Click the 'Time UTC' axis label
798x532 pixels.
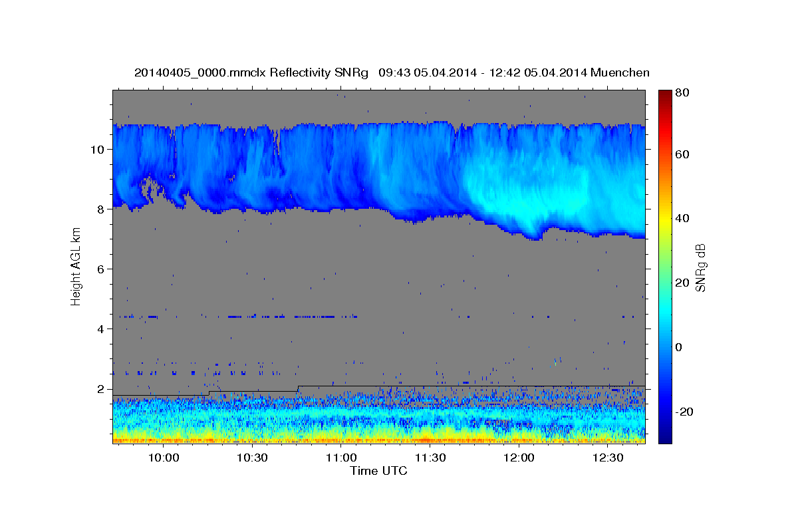pos(378,471)
